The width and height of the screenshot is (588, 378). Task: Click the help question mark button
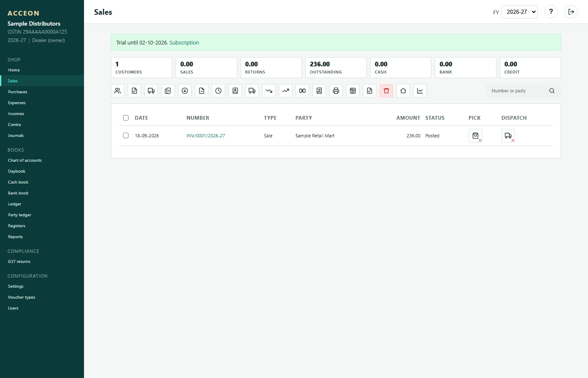click(x=551, y=12)
